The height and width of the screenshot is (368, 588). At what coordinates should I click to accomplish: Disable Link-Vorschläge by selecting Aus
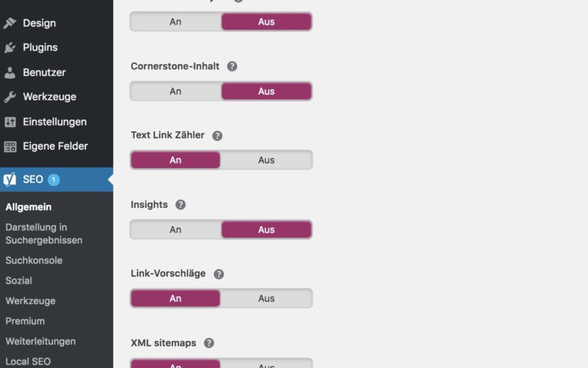tap(266, 299)
